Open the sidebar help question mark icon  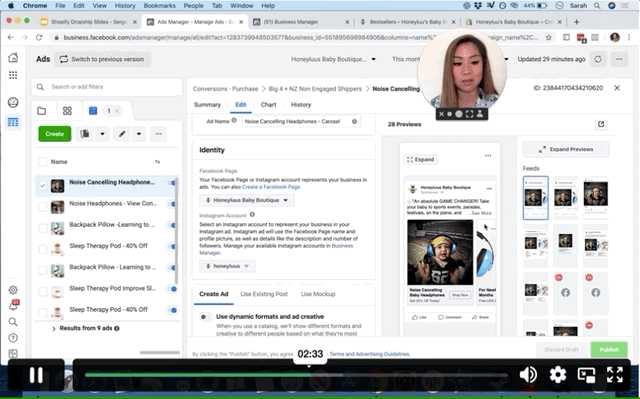point(13,338)
